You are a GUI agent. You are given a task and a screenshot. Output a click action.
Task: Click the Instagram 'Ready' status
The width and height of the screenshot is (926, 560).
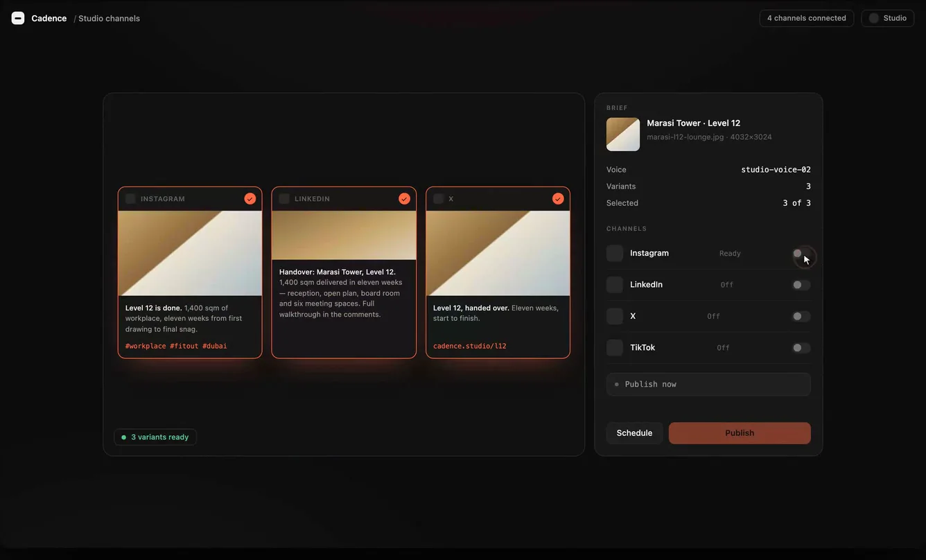click(x=730, y=254)
